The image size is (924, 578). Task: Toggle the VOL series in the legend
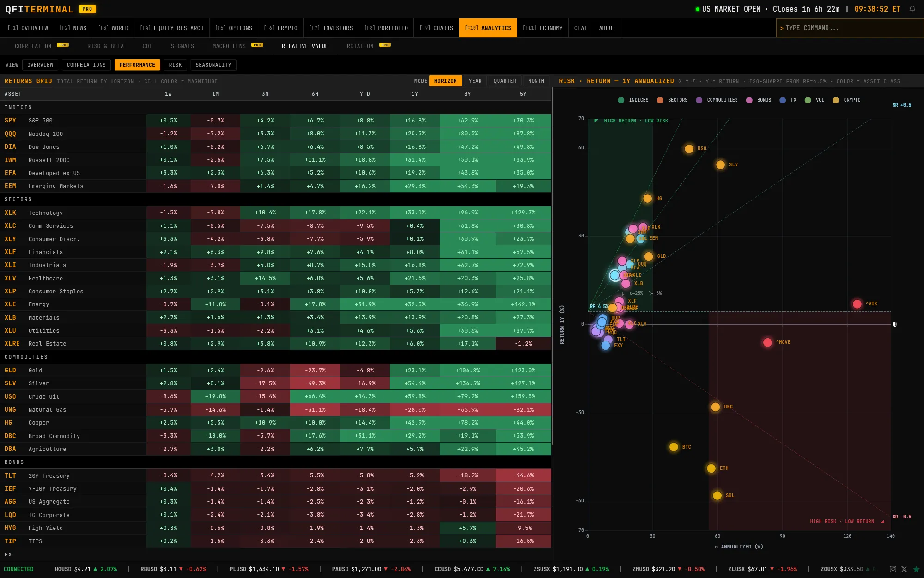815,100
